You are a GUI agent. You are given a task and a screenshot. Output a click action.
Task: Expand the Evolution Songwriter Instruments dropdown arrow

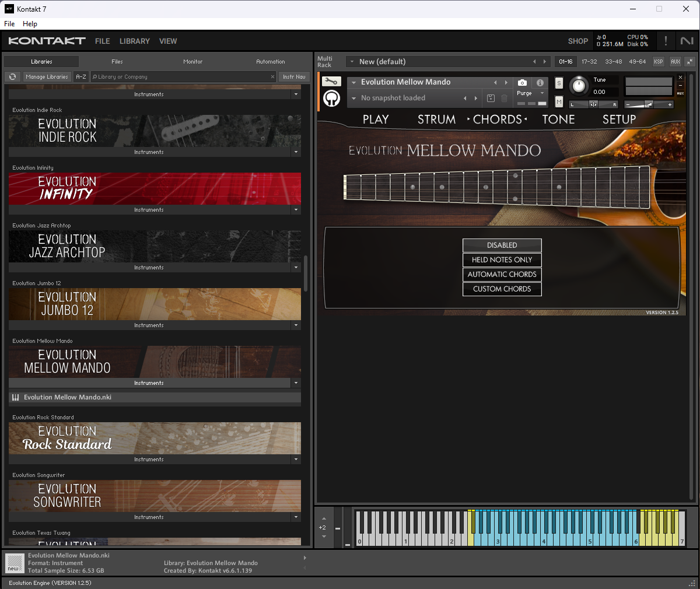pyautogui.click(x=296, y=517)
